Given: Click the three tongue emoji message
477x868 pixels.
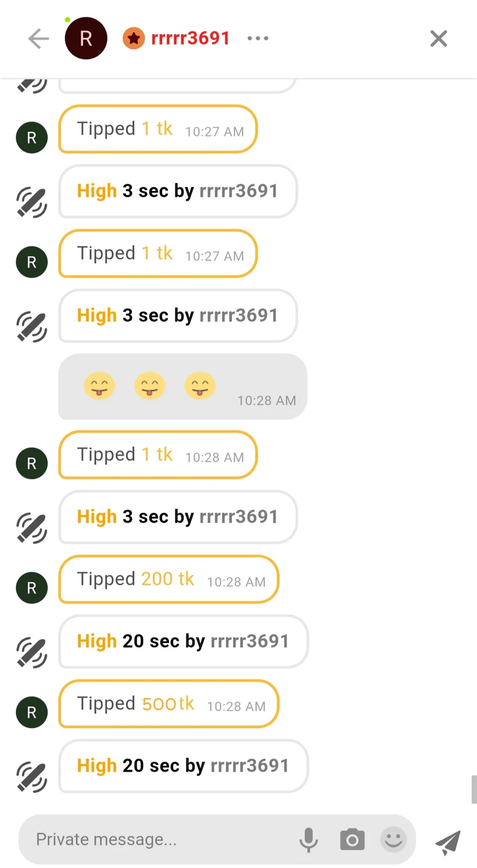Looking at the screenshot, I should 183,386.
